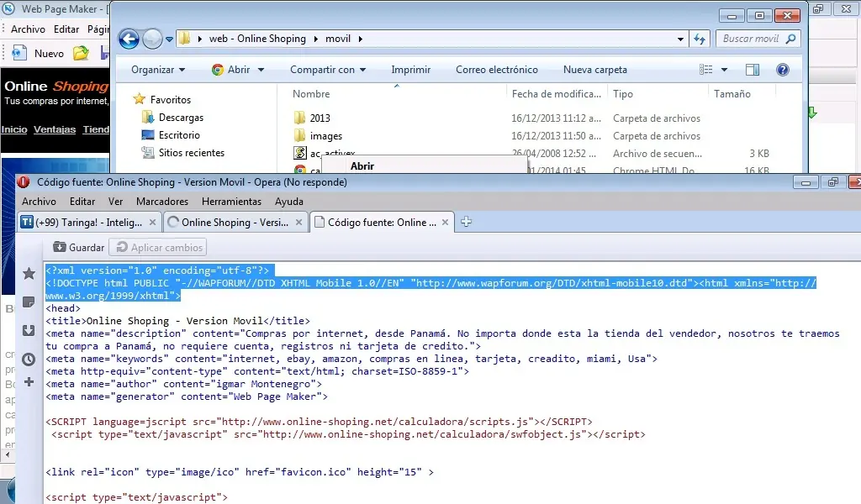Screen dimensions: 861x504
Task: Close the Online Shoping - Versi... tab
Action: point(298,222)
